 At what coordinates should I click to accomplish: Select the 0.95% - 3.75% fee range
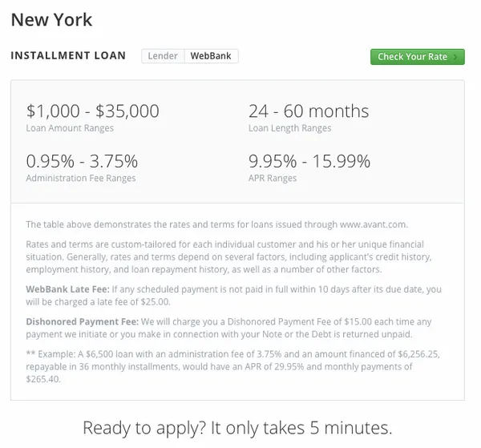tap(82, 161)
